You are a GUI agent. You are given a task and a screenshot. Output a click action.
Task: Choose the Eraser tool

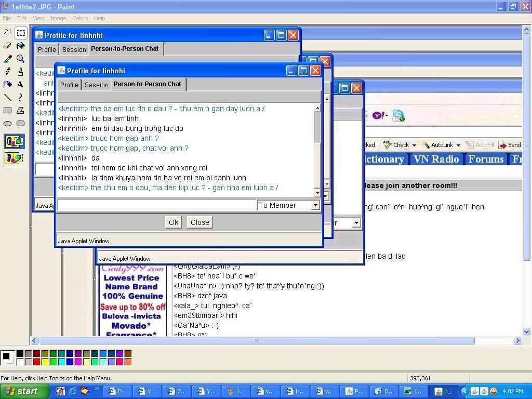(7, 46)
